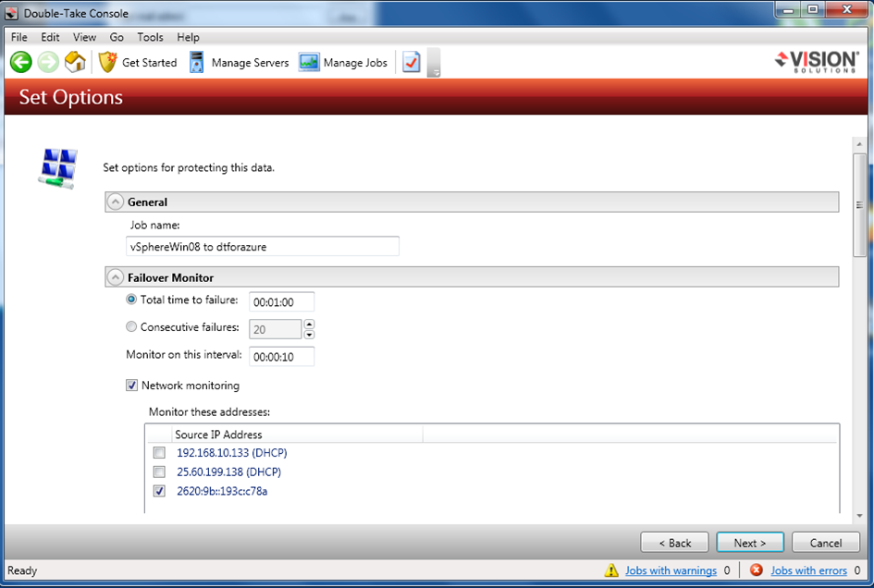Screen dimensions: 874x588
Task: Click the scrollbar down arrow
Action: click(x=859, y=516)
